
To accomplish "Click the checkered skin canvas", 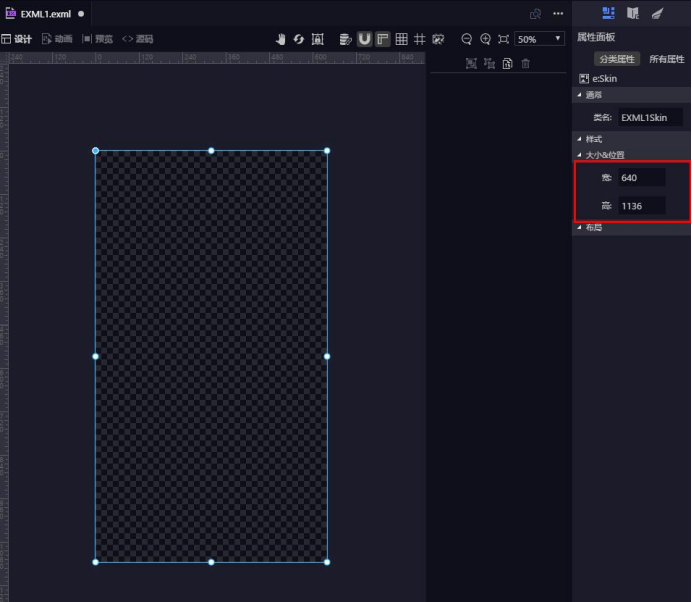I will click(211, 356).
